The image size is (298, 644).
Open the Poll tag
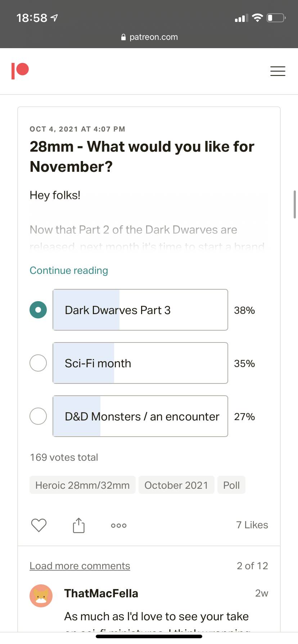(x=231, y=485)
